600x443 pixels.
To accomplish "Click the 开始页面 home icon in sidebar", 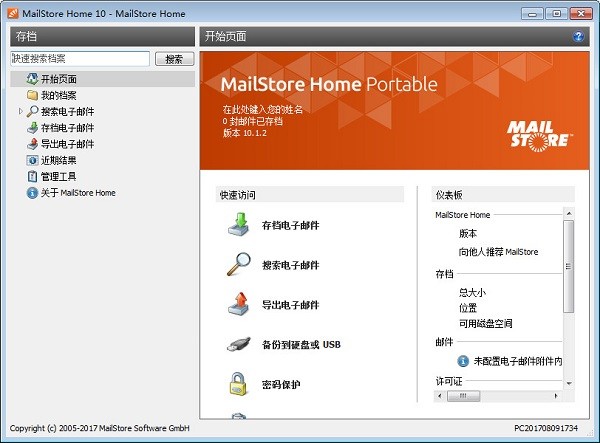I will point(32,79).
